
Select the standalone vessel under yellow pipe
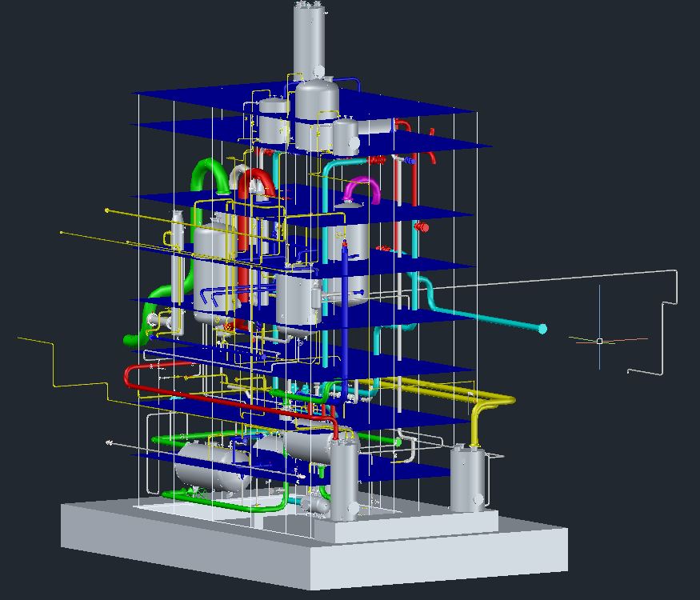(467, 478)
